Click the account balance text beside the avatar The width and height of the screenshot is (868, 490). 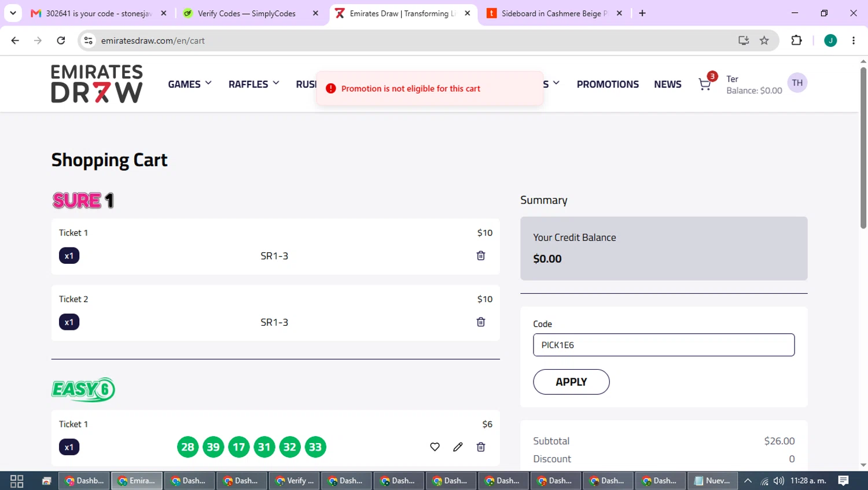754,91
